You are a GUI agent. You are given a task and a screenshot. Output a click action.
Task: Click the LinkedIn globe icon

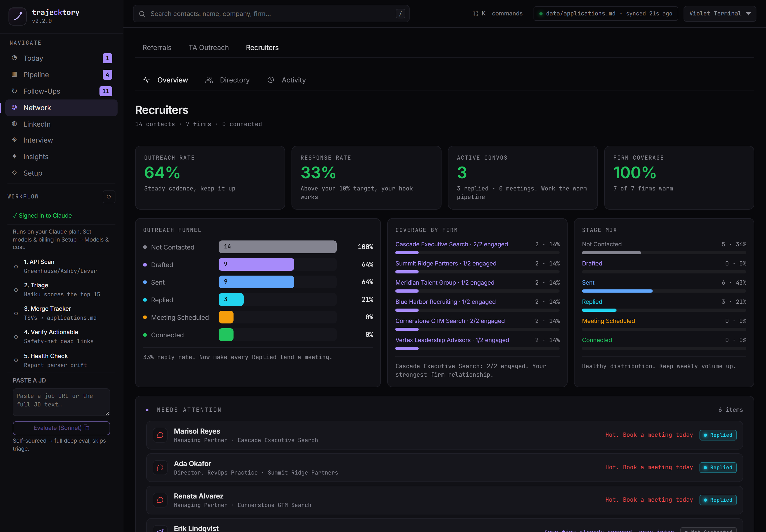(x=14, y=124)
